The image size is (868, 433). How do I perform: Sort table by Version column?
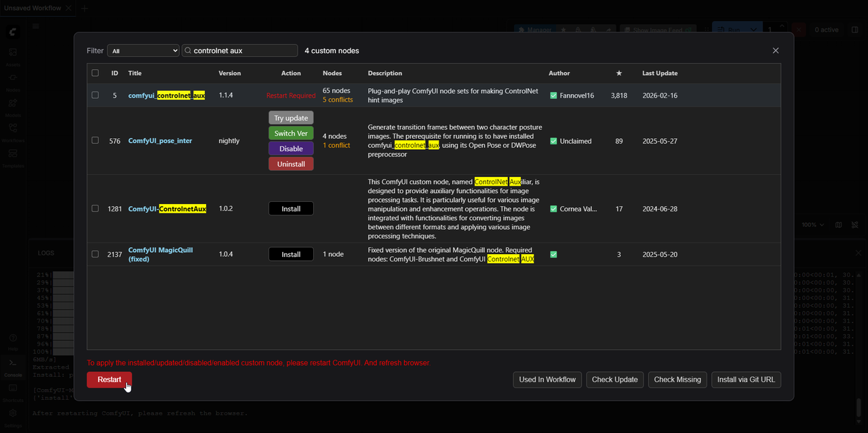(x=230, y=73)
